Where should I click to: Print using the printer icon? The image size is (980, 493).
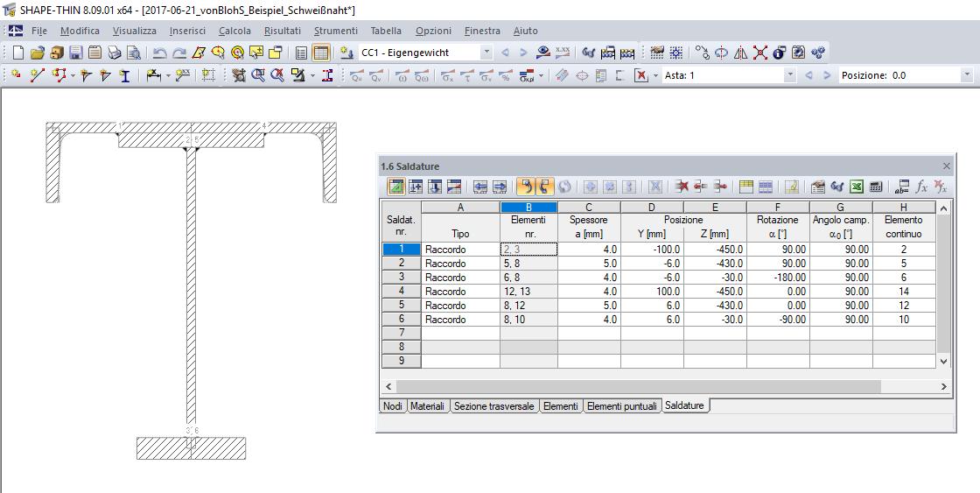[114, 53]
